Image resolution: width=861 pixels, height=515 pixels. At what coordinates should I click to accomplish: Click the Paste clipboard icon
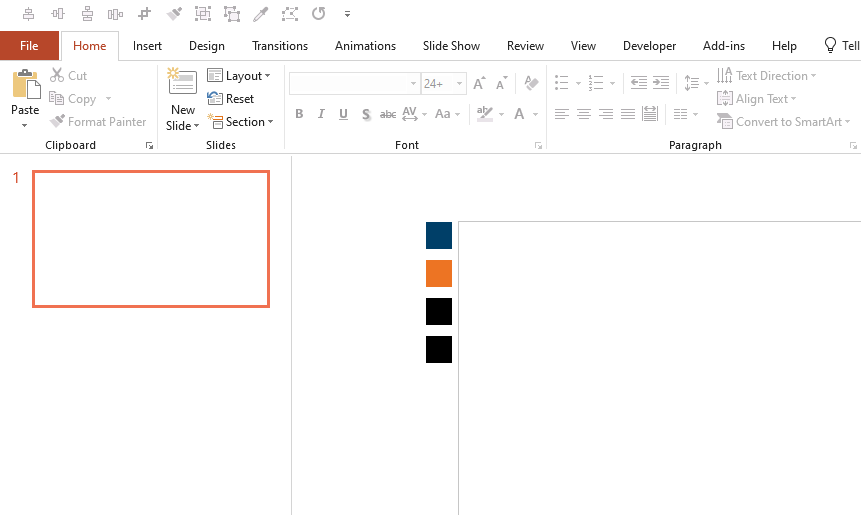(x=26, y=85)
